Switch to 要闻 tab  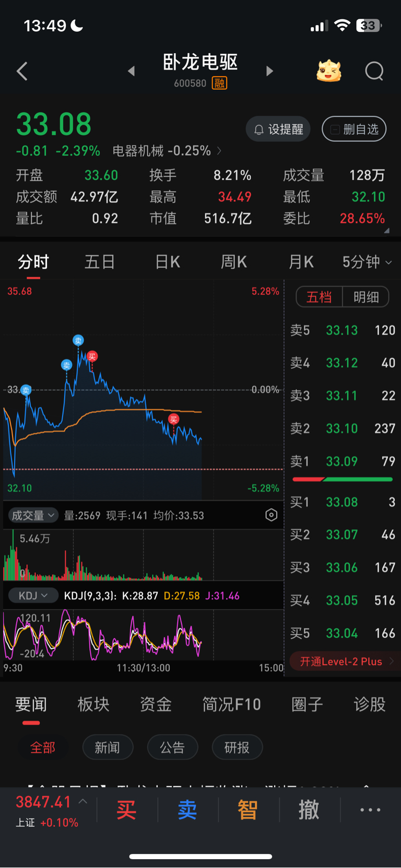[31, 705]
